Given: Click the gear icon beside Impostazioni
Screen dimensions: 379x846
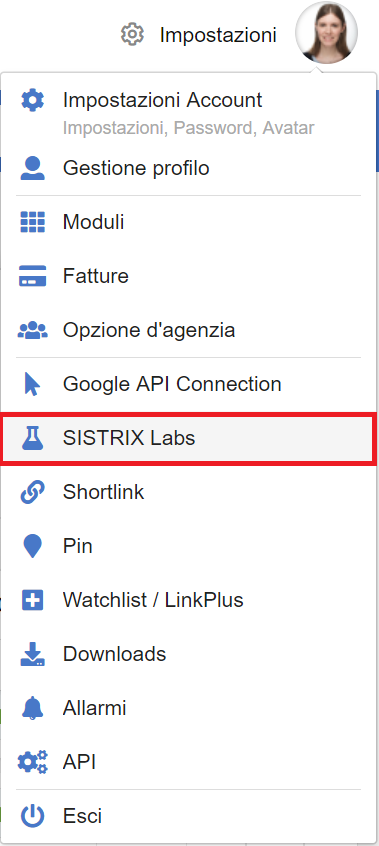Looking at the screenshot, I should click(132, 35).
